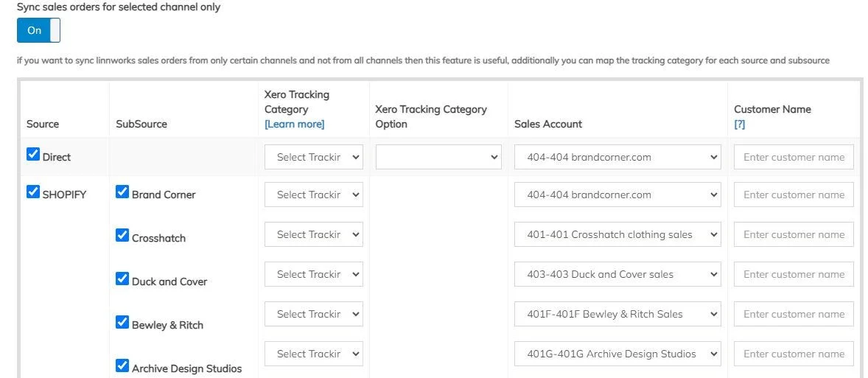
Task: Uncheck the Archive Design Studios checkbox
Action: [122, 366]
